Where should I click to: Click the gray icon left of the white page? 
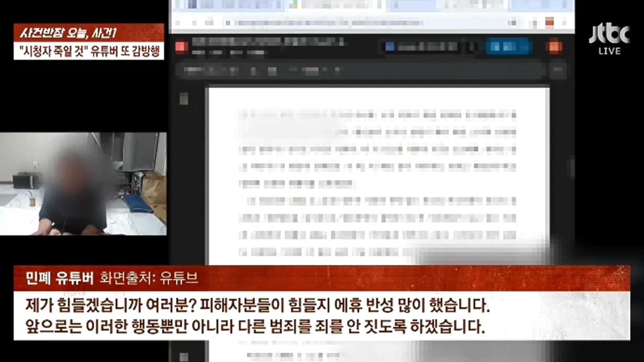pos(184,99)
